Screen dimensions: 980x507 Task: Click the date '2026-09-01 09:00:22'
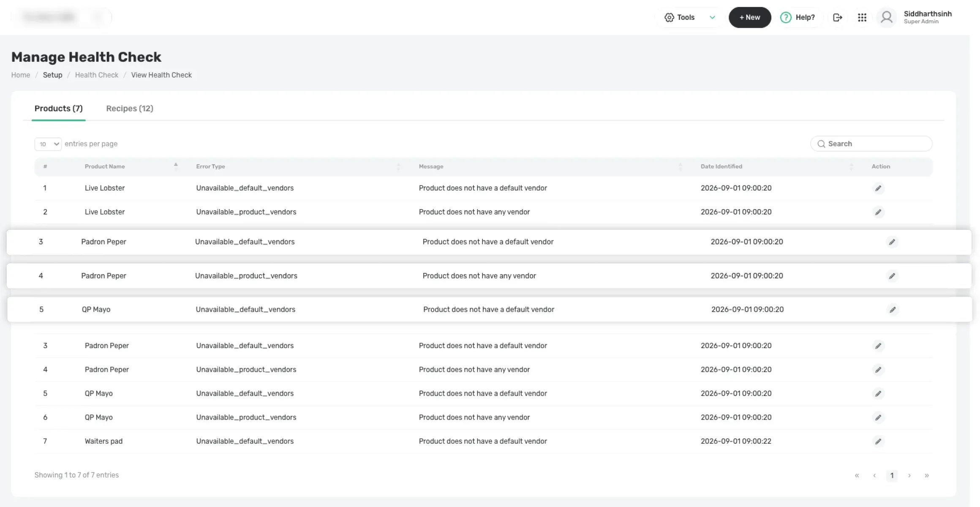click(736, 441)
